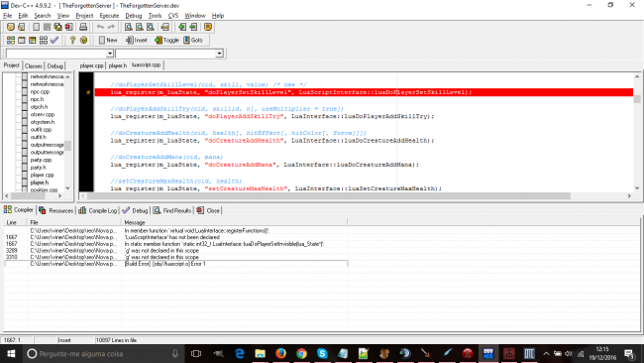This screenshot has height=363, width=644.
Task: Open the Debug menu
Action: click(134, 16)
